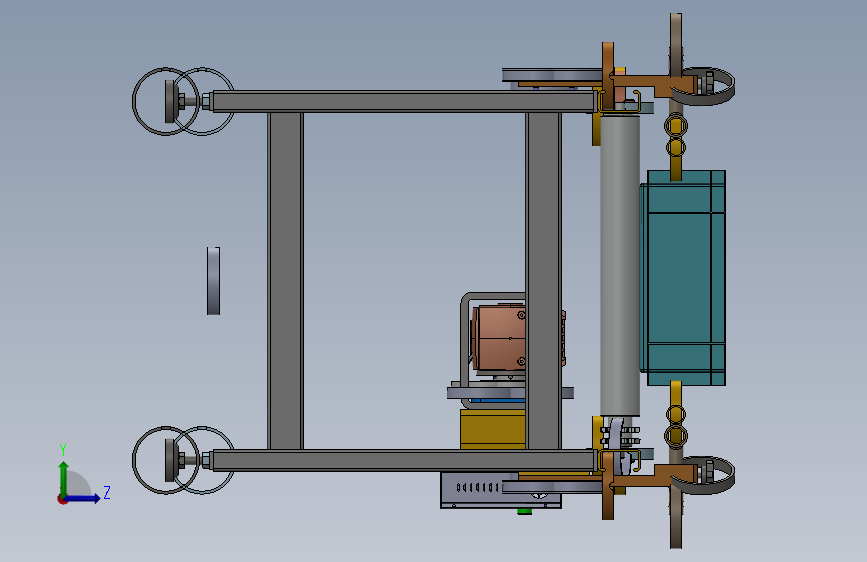Viewport: 867px width, 562px height.
Task: Select the long grey cylindrical roller
Action: click(620, 264)
